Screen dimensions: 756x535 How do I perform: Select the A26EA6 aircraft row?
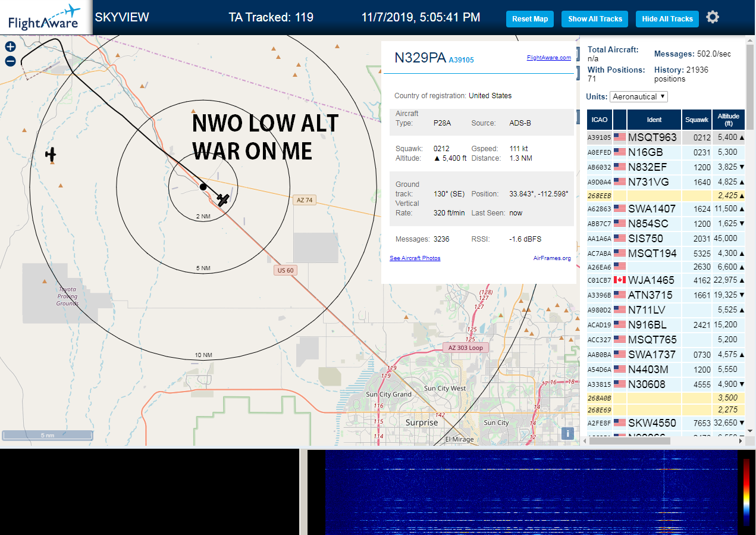coord(666,267)
